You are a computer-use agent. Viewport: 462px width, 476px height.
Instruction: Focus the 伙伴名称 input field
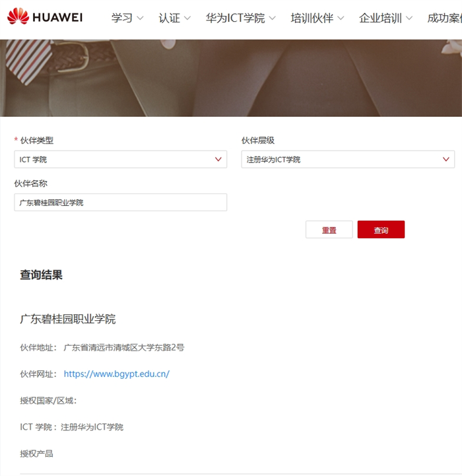tap(121, 202)
